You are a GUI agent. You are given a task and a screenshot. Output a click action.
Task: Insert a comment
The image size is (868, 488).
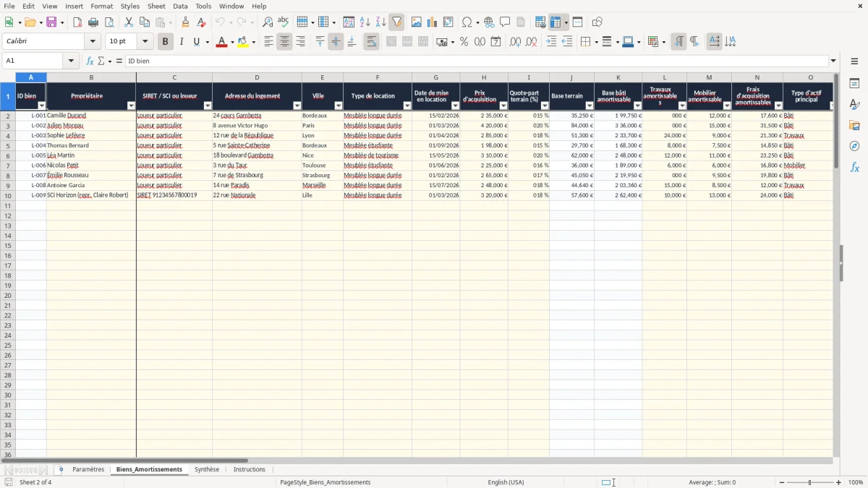pos(505,22)
